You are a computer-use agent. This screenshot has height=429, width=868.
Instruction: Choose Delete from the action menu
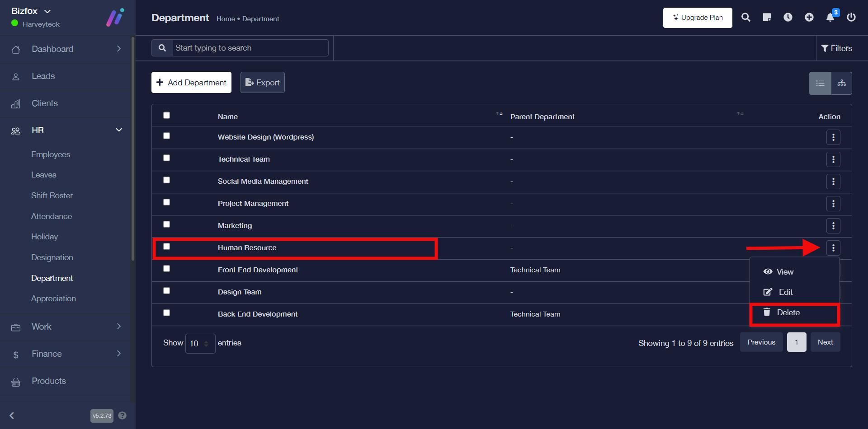click(x=788, y=312)
